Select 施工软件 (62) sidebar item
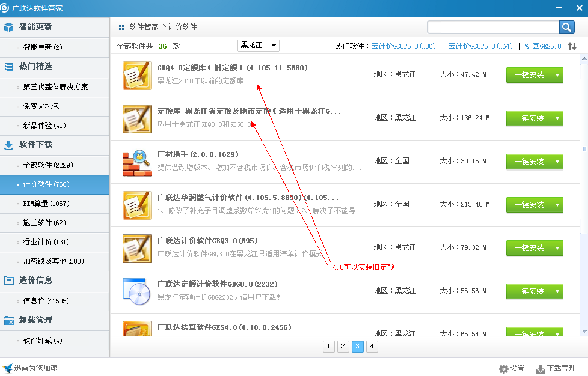Viewport: 588px width, 376px height. tap(55, 223)
